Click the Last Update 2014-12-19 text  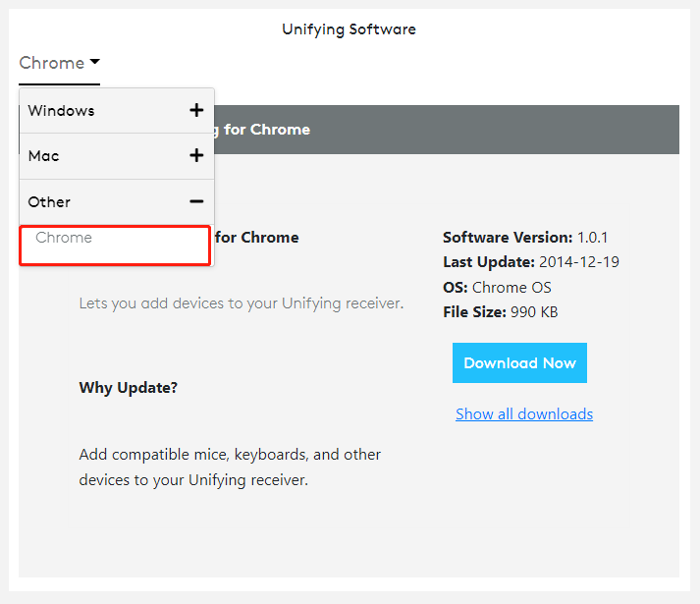pyautogui.click(x=531, y=262)
